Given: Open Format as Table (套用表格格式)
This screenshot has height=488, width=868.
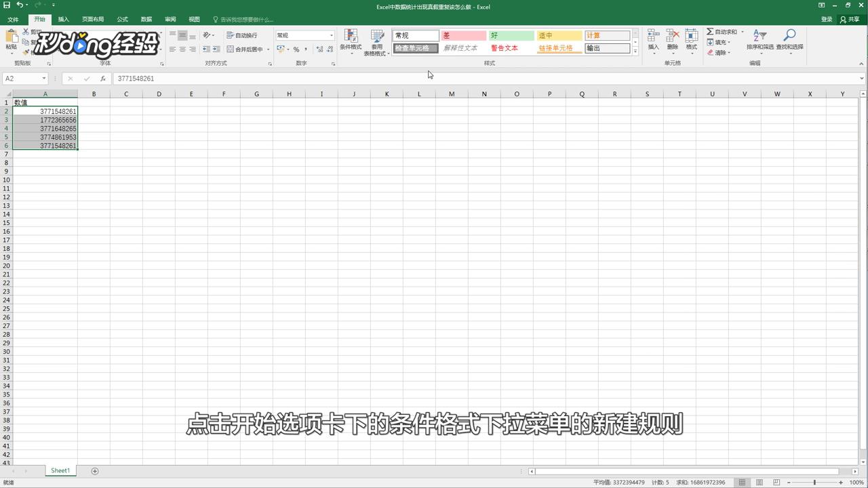Looking at the screenshot, I should coord(376,41).
